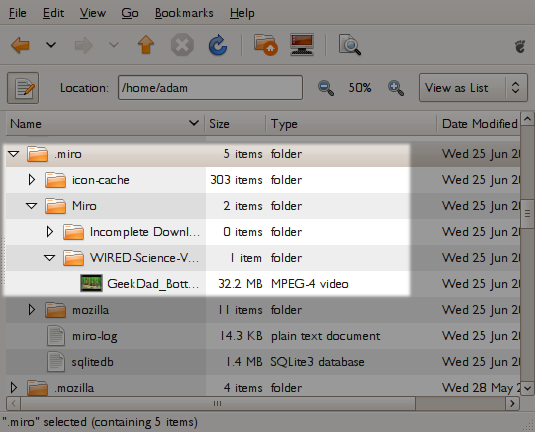Expand the Incomplete Downl... folder
This screenshot has height=432, width=535.
(x=50, y=232)
